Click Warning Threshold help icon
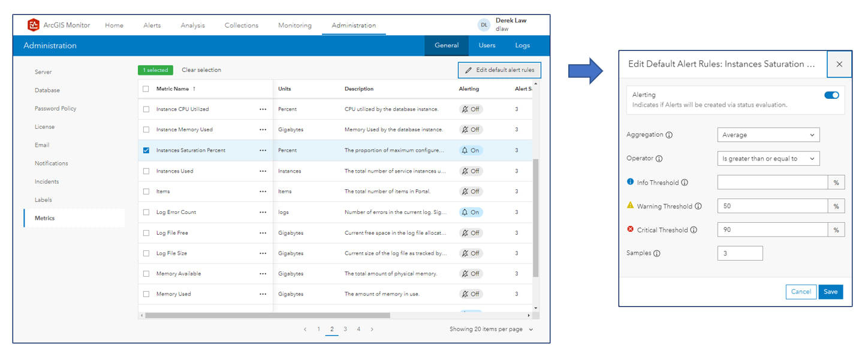The width and height of the screenshot is (868, 360). coord(698,206)
